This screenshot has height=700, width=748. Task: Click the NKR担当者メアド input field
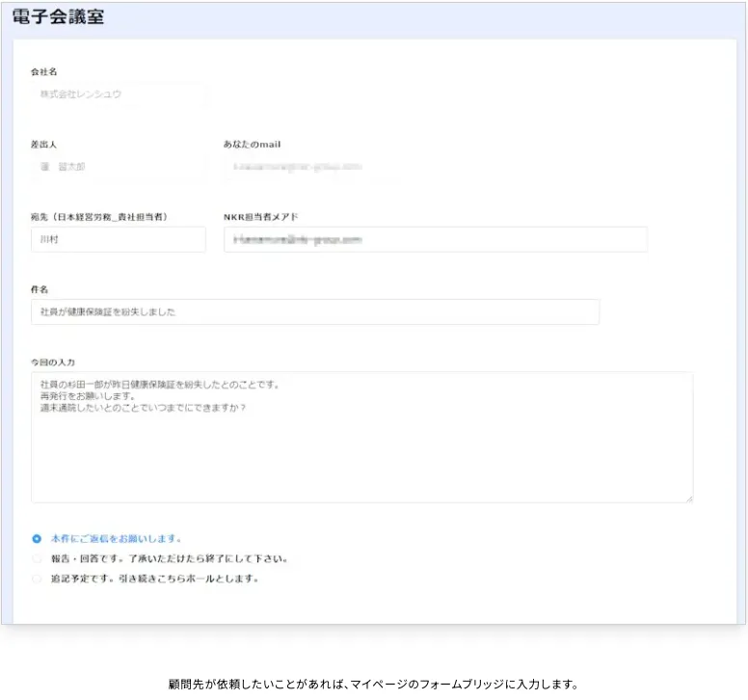tap(436, 239)
